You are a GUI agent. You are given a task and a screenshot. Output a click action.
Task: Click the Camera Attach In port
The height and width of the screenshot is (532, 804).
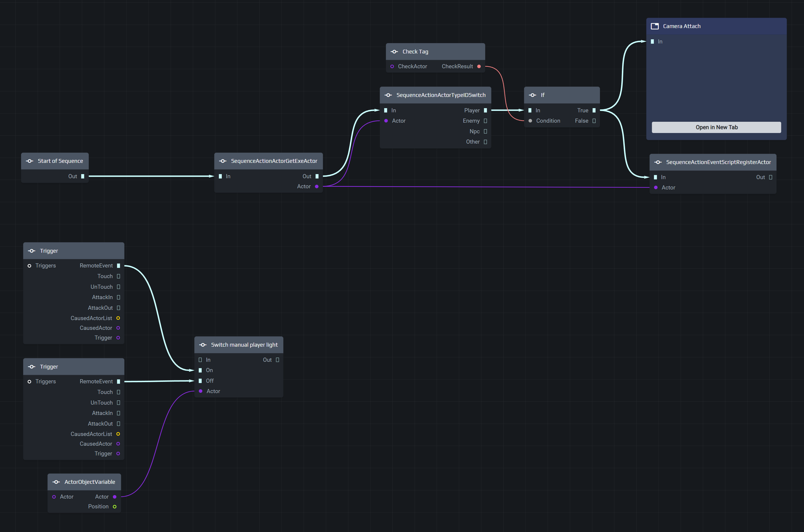point(652,41)
